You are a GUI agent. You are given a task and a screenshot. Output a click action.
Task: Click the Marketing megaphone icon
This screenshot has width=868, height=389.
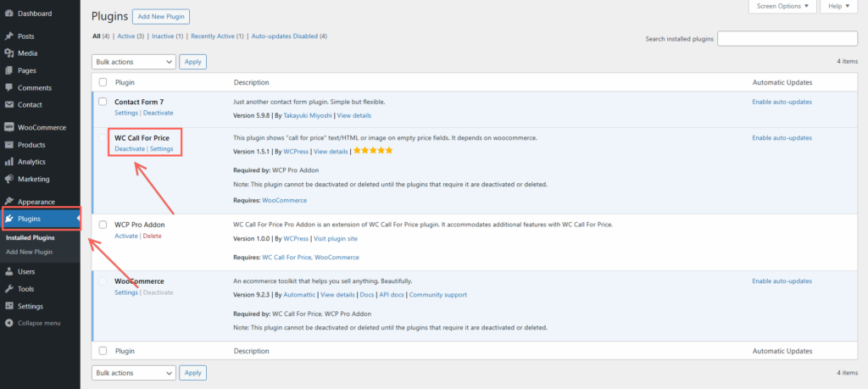(8, 179)
